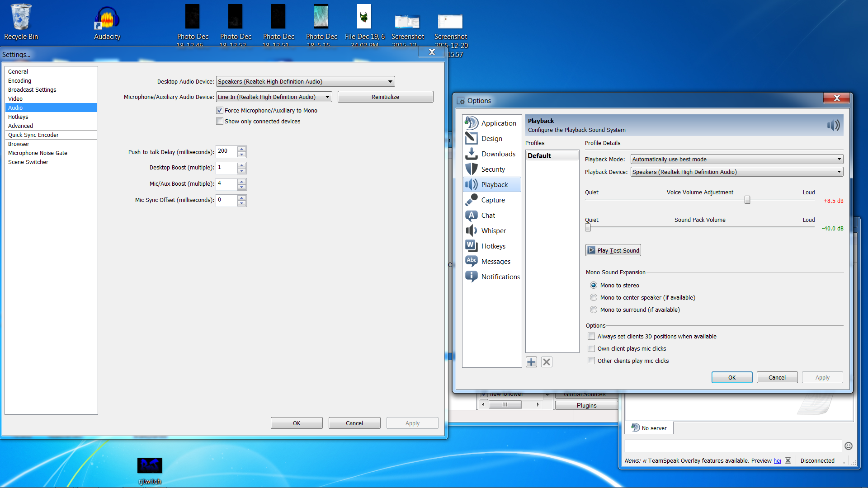Click OK in Options dialog
This screenshot has height=488, width=868.
coord(731,377)
